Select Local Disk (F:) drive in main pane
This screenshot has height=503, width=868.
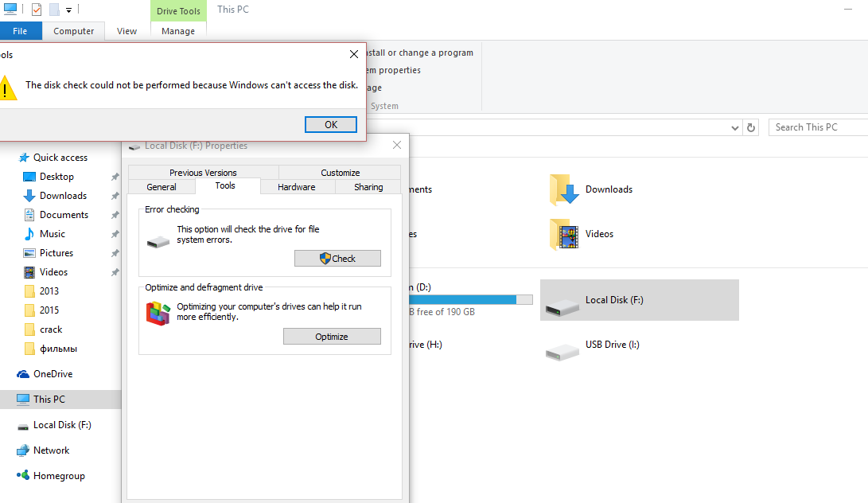(x=640, y=300)
